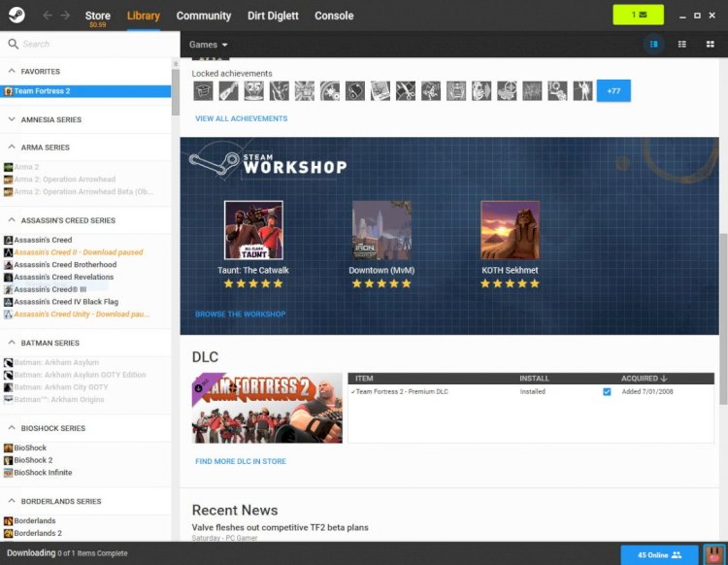Open Valve fleshes out competitive TF2 news
728x565 pixels.
click(x=280, y=527)
